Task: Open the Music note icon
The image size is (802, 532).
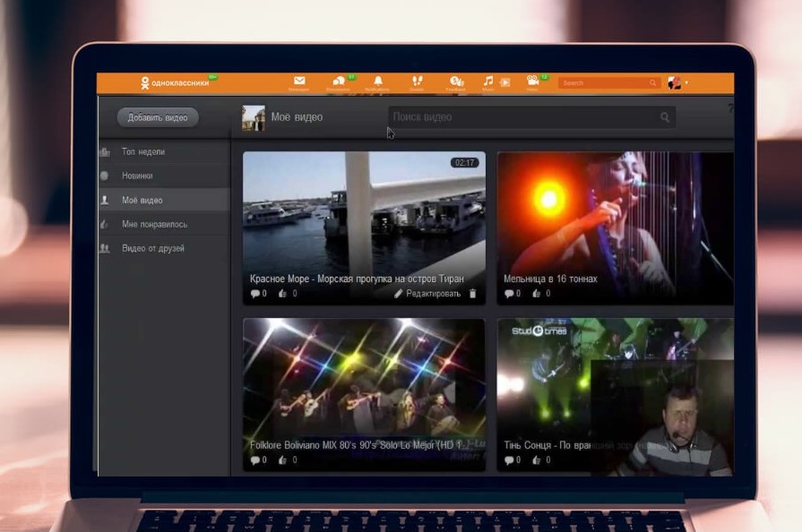Action: coord(488,82)
